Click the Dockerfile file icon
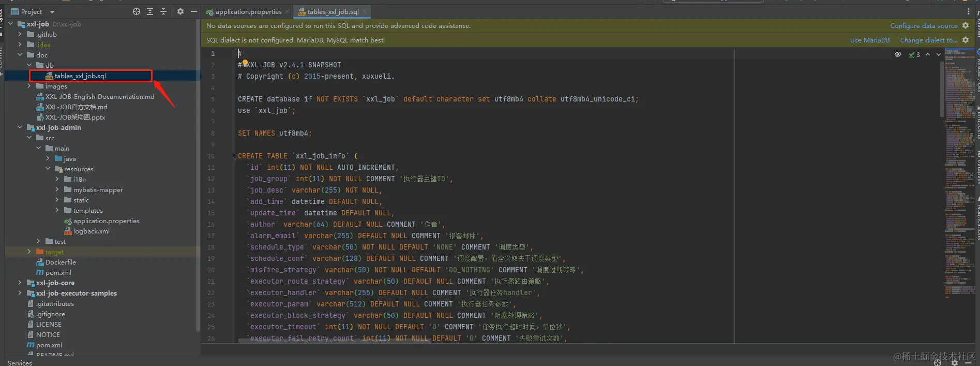The width and height of the screenshot is (980, 366). (40, 262)
